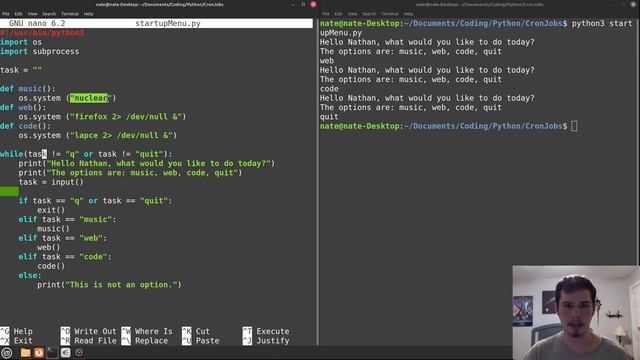640x360 pixels.
Task: Click the lapce 2> /dev/null os.system line
Action: (x=98, y=136)
